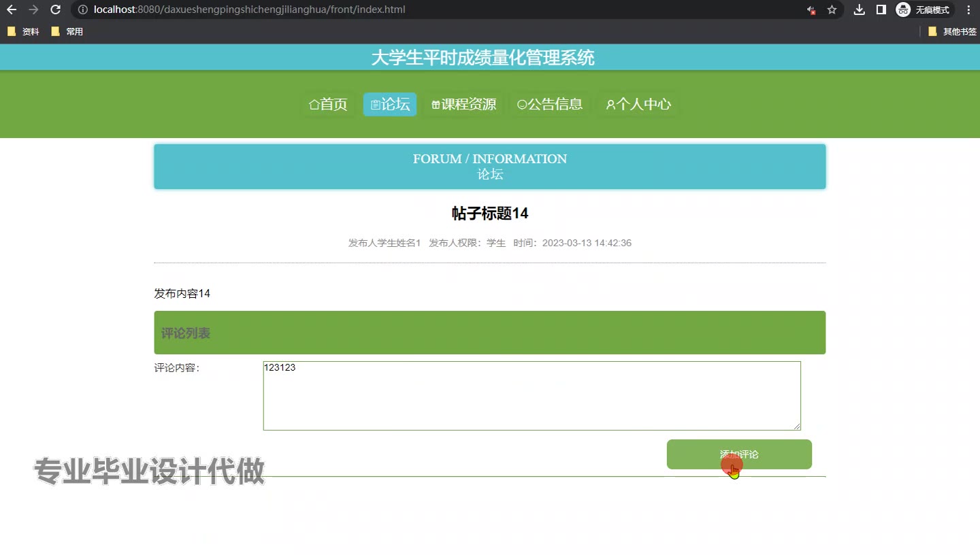Image resolution: width=980 pixels, height=555 pixels.
Task: Open the 个人中心 navigation item
Action: click(x=638, y=104)
